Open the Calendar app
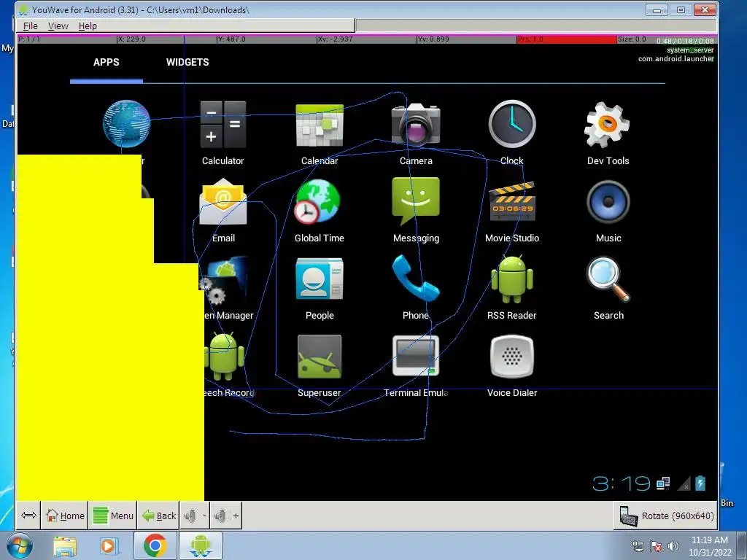The height and width of the screenshot is (560, 747). (320, 125)
